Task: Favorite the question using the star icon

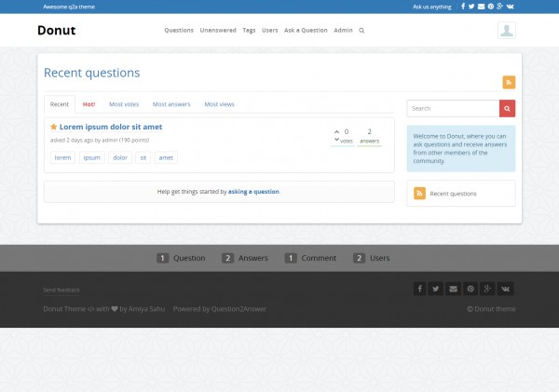Action: [54, 127]
